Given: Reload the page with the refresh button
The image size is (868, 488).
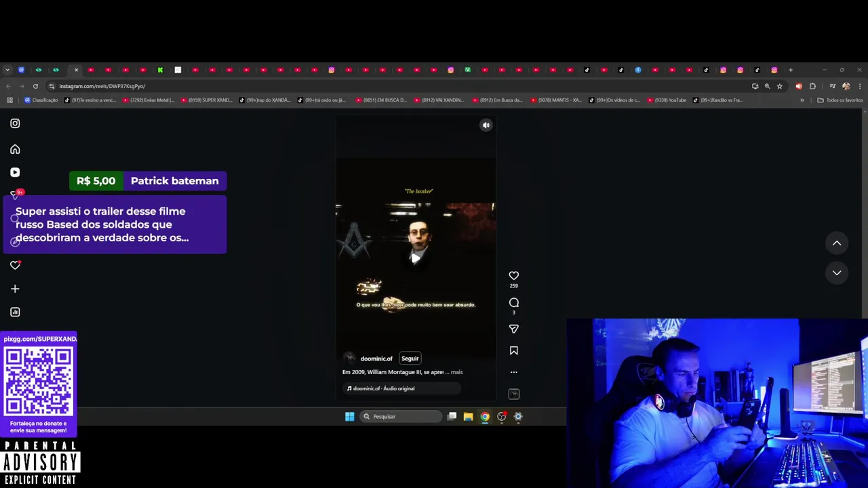Looking at the screenshot, I should 35,86.
